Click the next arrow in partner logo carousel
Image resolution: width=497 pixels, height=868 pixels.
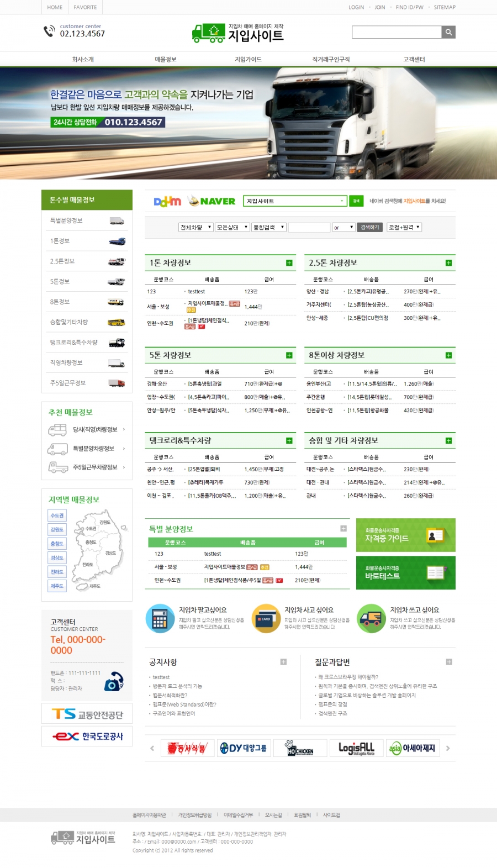click(448, 748)
